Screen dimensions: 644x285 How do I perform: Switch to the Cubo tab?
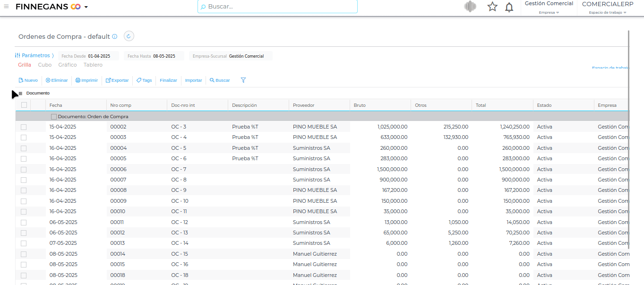(45, 65)
